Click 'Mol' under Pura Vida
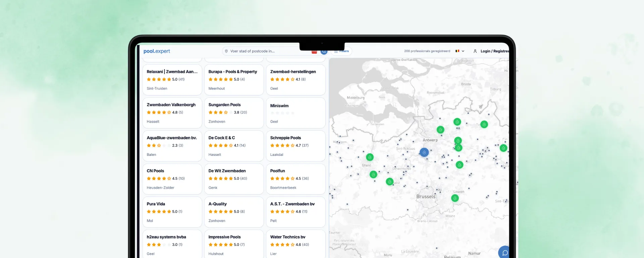 tap(150, 221)
